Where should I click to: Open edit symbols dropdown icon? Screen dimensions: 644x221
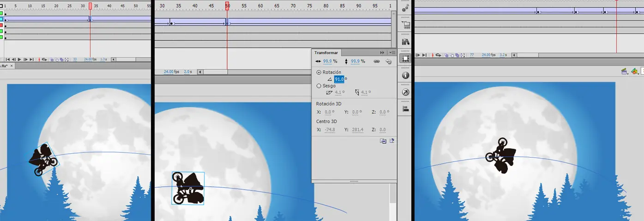click(634, 71)
